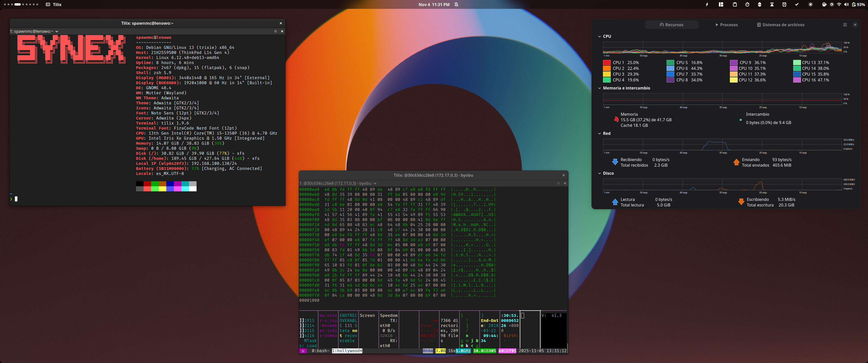Select the 1:hollywood window in byobu status bar
868x363 pixels.
[x=347, y=351]
